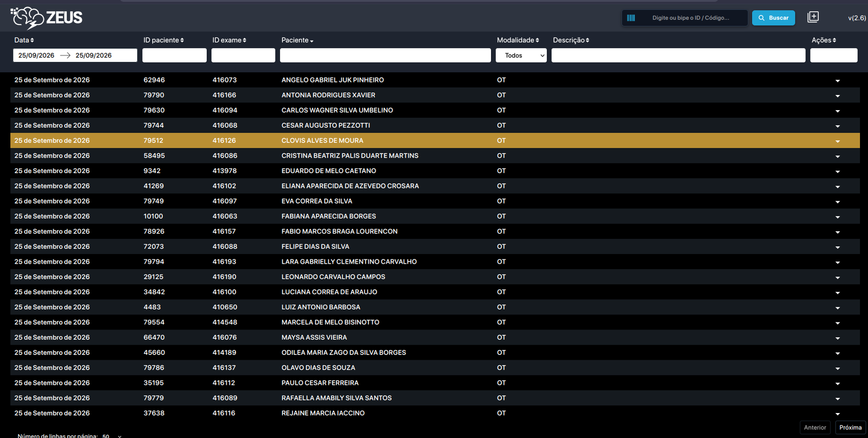Sort by Ações column header
The width and height of the screenshot is (868, 438).
(824, 40)
